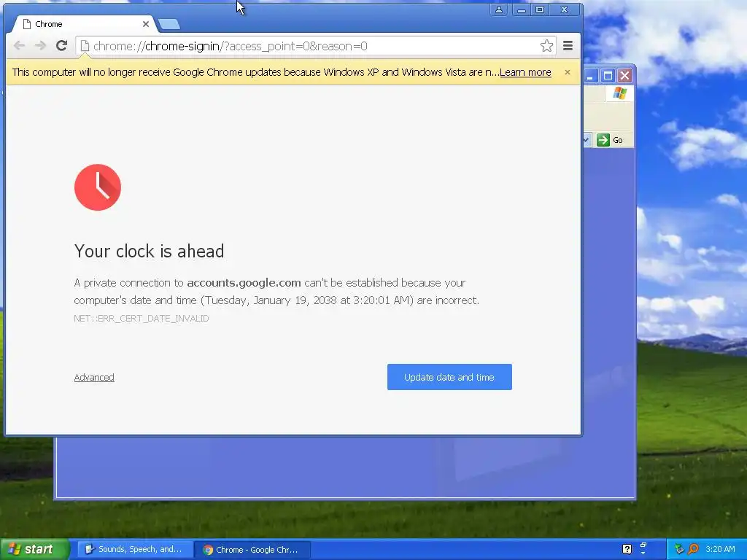Open a new tab in Chrome
This screenshot has height=560, width=747.
(169, 24)
